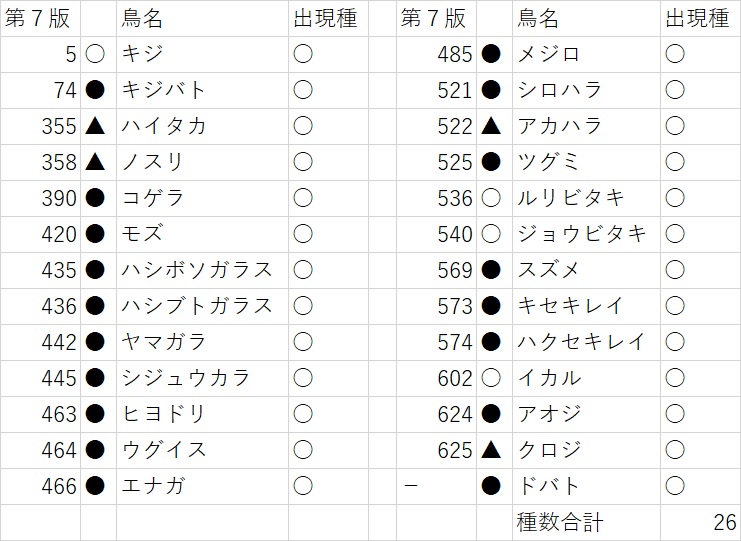Image resolution: width=741 pixels, height=541 pixels.
Task: Click the triangle marker beside アカハラ
Action: 491,126
